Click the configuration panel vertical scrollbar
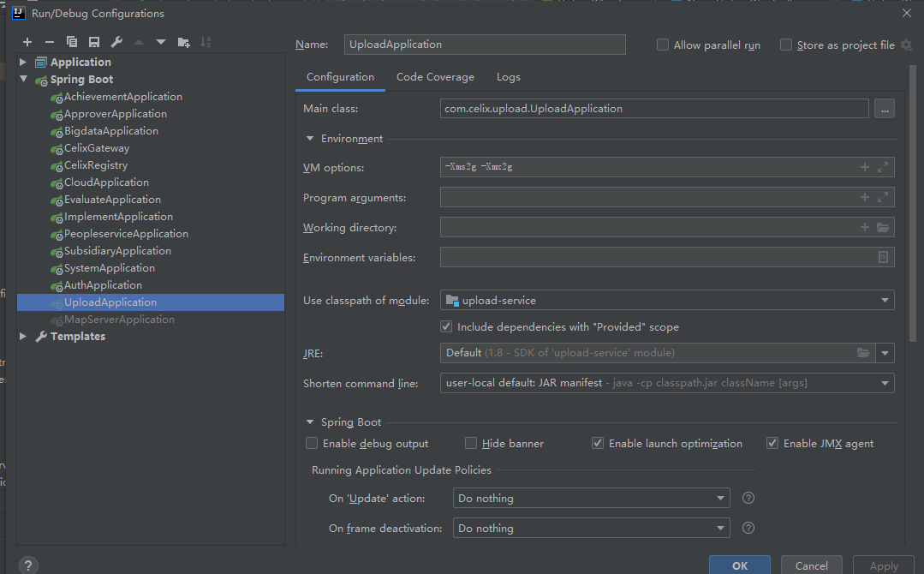Image resolution: width=924 pixels, height=574 pixels. 913,203
